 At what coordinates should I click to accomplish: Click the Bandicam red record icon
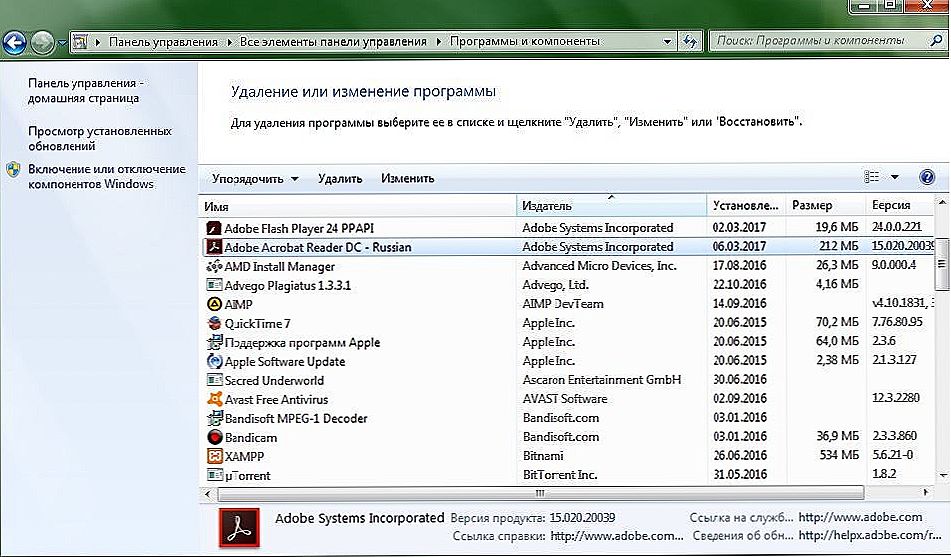click(x=213, y=437)
